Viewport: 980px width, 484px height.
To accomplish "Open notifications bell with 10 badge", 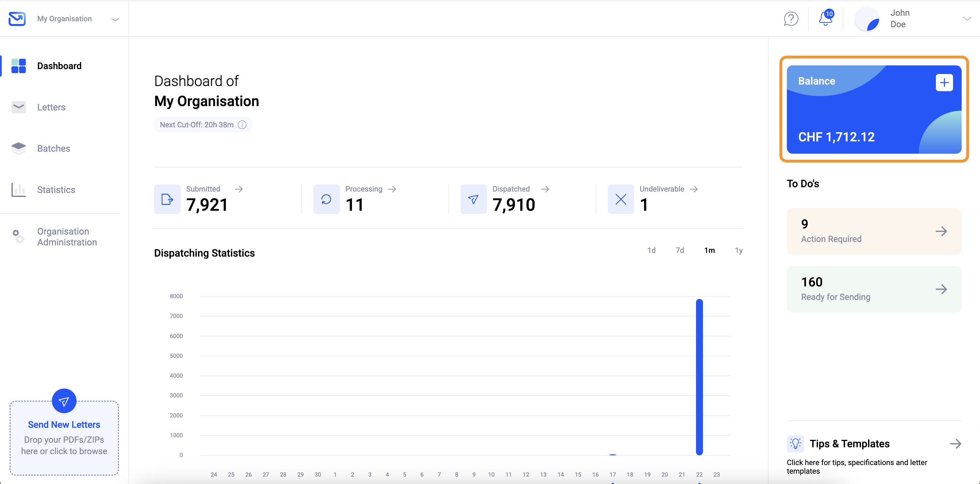I will click(x=826, y=18).
